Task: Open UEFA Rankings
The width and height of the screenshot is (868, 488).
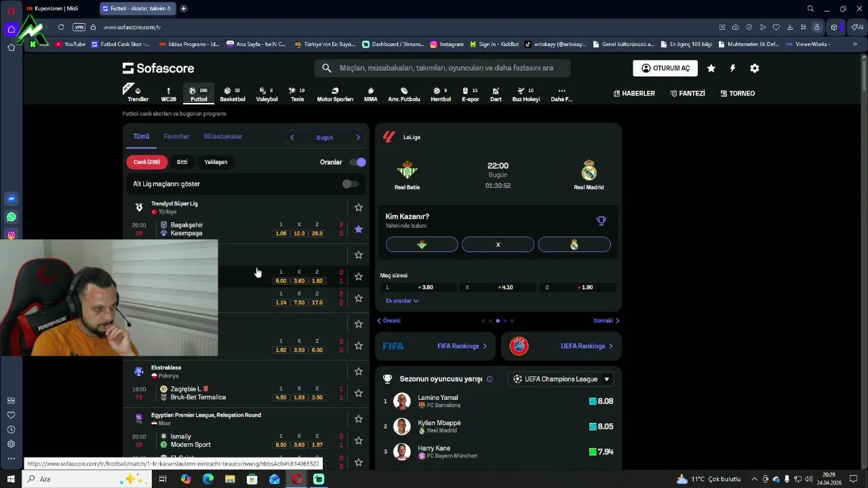Action: click(561, 346)
